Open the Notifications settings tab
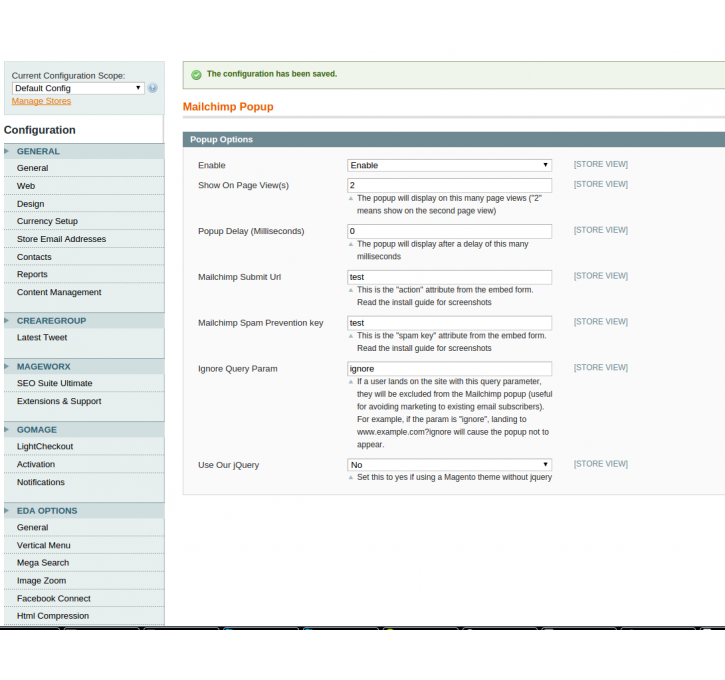725x680 pixels. pos(84,482)
